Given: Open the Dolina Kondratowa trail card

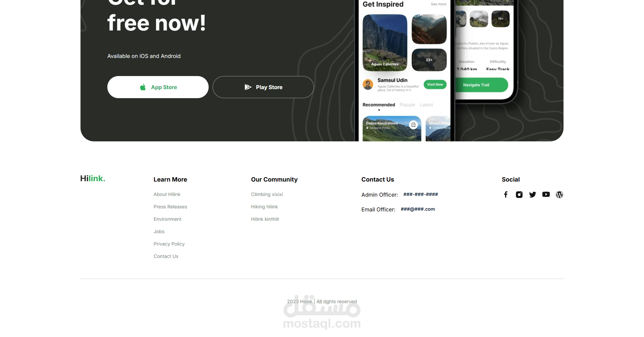Looking at the screenshot, I should [392, 129].
